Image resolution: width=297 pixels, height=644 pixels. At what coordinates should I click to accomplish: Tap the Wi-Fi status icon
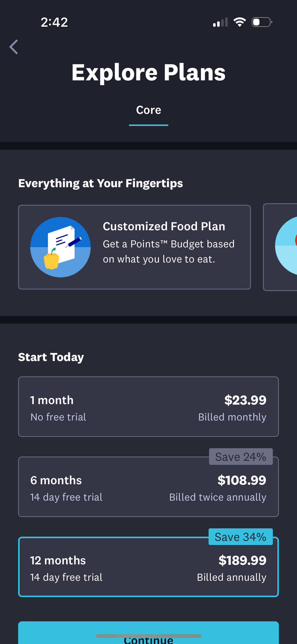pos(240,22)
